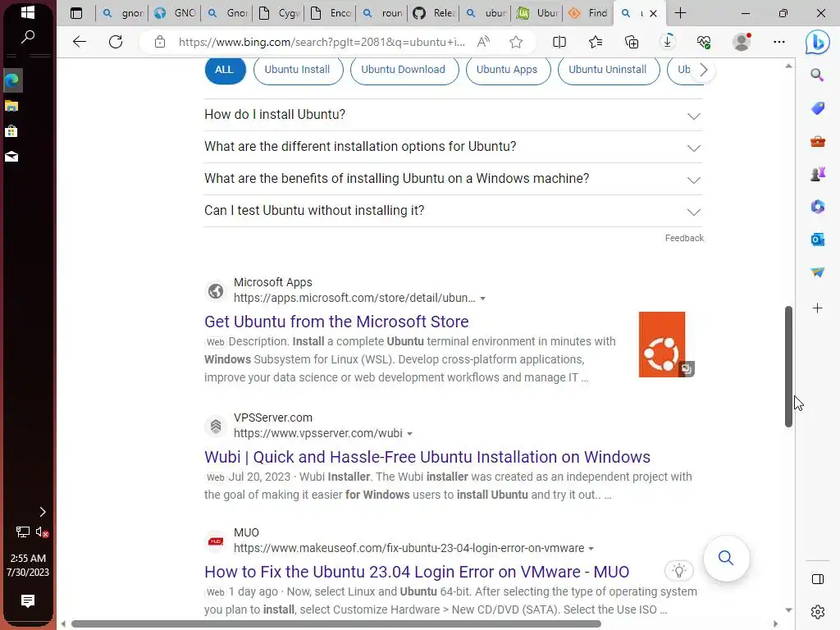Open File Explorer from the taskbar
Image resolution: width=840 pixels, height=630 pixels.
point(11,106)
